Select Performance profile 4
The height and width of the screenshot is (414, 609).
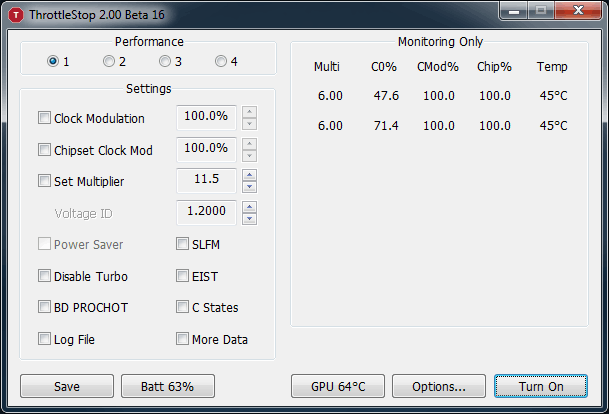[x=221, y=61]
